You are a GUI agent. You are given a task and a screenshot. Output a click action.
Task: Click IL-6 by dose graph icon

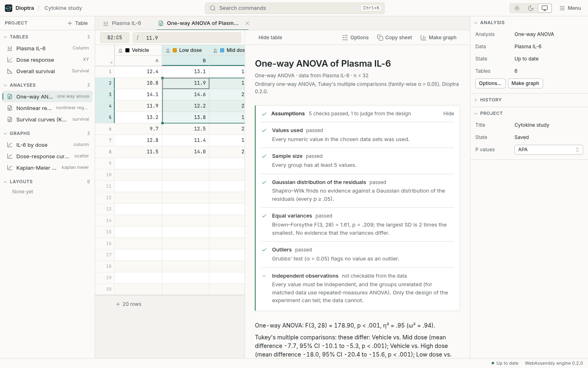[x=10, y=145]
